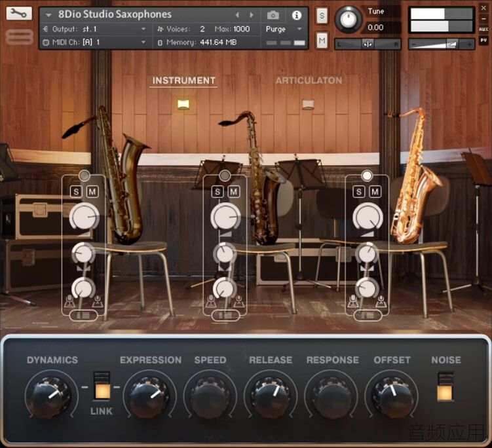Click the SPEED knob
This screenshot has height=448, width=492.
(210, 397)
